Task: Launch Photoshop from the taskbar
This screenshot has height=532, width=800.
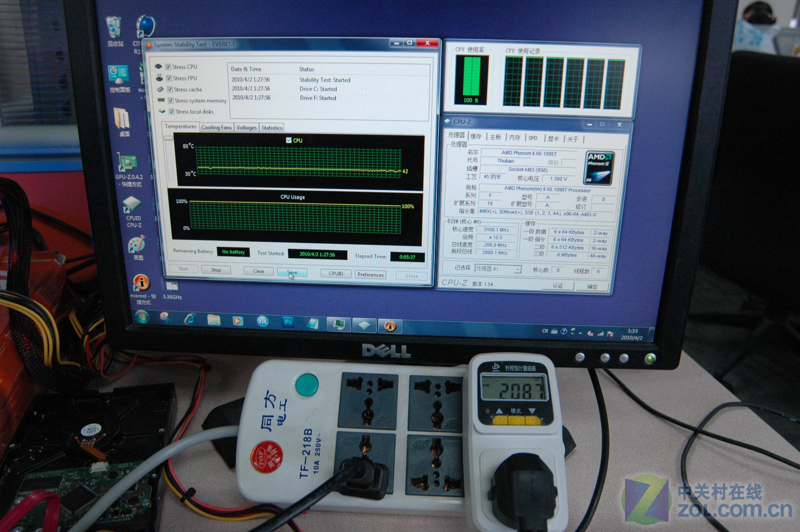Action: 288,322
